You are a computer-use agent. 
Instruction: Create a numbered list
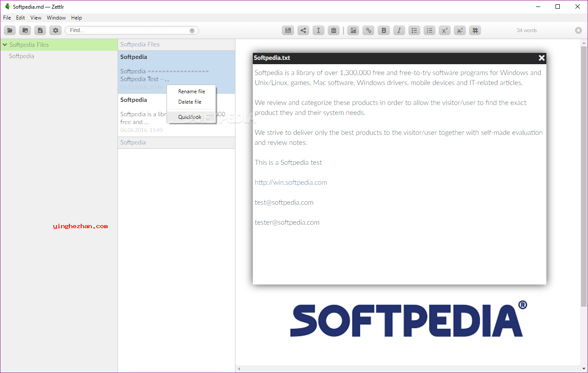pos(430,30)
